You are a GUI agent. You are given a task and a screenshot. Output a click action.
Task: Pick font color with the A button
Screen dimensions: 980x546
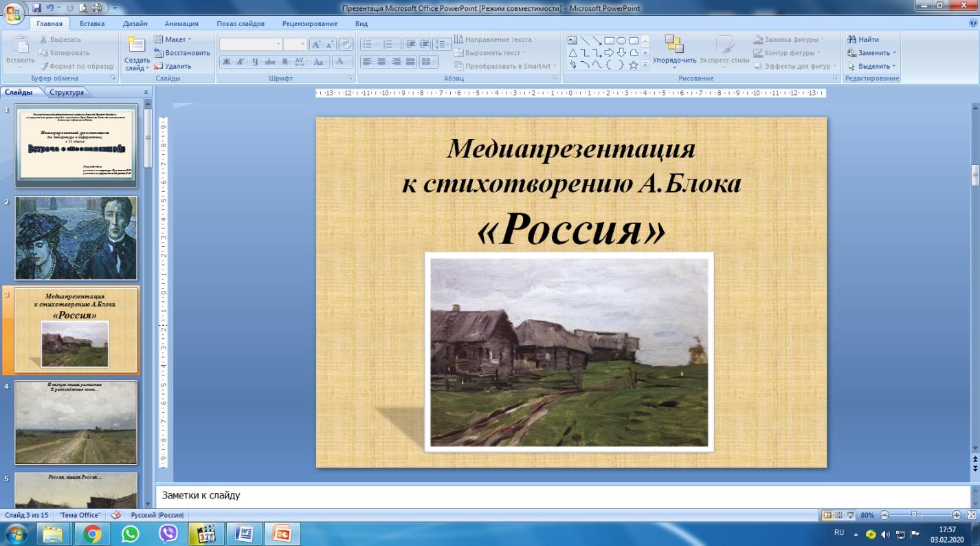tap(342, 62)
